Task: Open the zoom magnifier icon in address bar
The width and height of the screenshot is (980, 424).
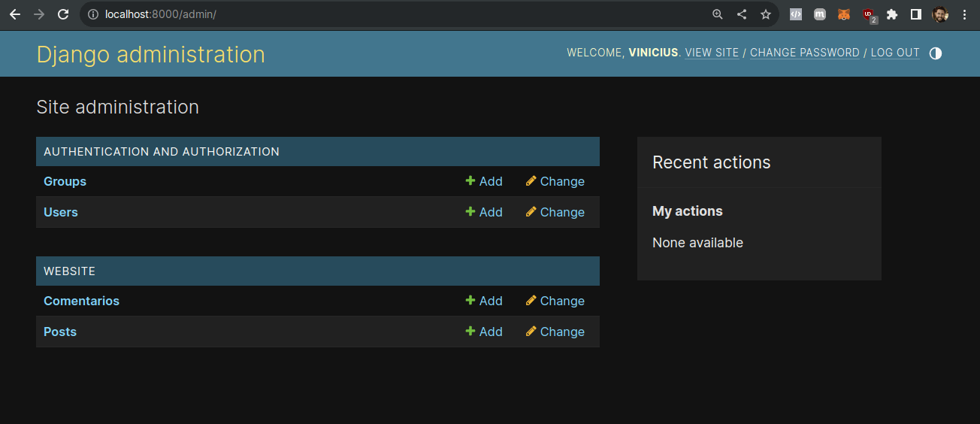Action: [x=718, y=14]
